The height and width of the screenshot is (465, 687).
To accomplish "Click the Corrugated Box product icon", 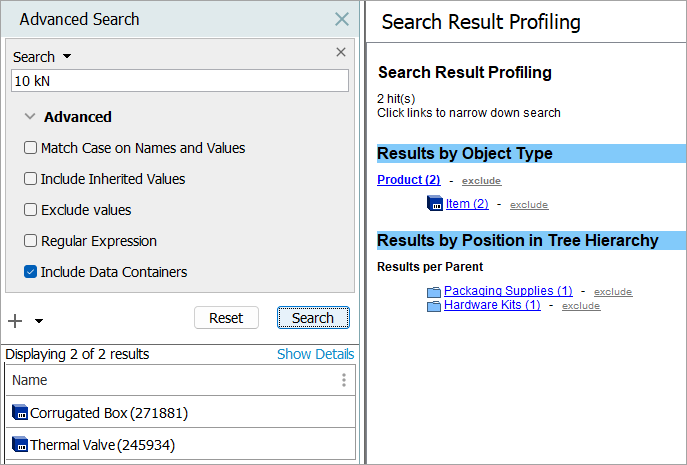I will click(x=20, y=413).
